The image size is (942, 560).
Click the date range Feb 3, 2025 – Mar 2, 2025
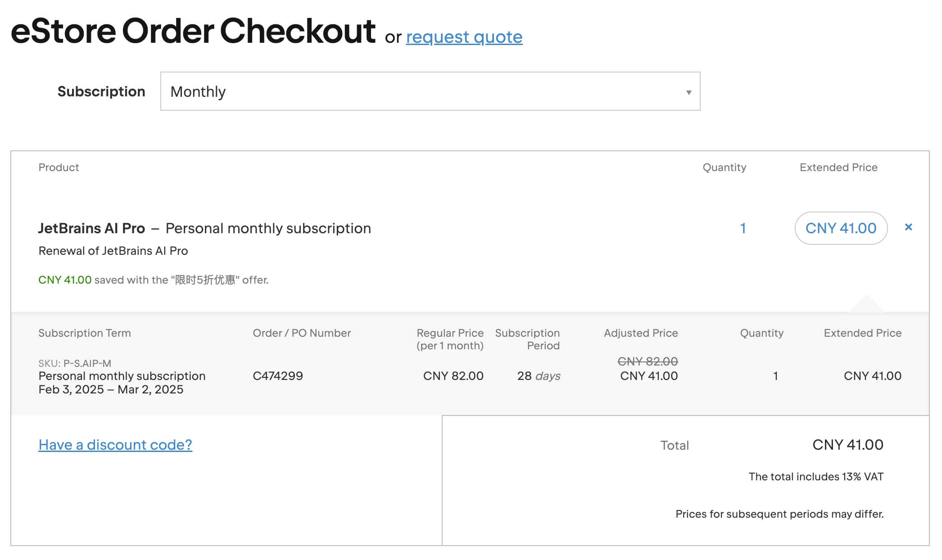pyautogui.click(x=111, y=389)
